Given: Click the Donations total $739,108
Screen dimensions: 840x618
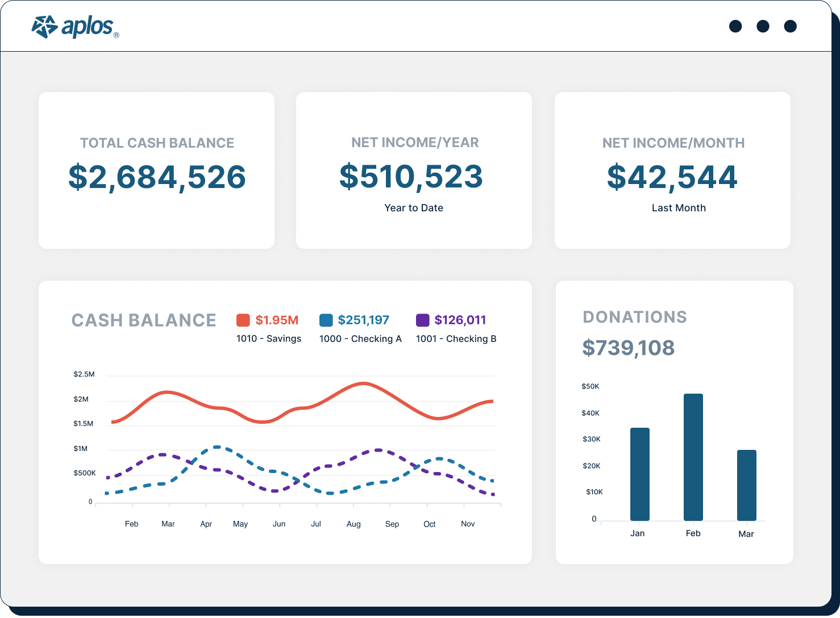Looking at the screenshot, I should coord(629,348).
